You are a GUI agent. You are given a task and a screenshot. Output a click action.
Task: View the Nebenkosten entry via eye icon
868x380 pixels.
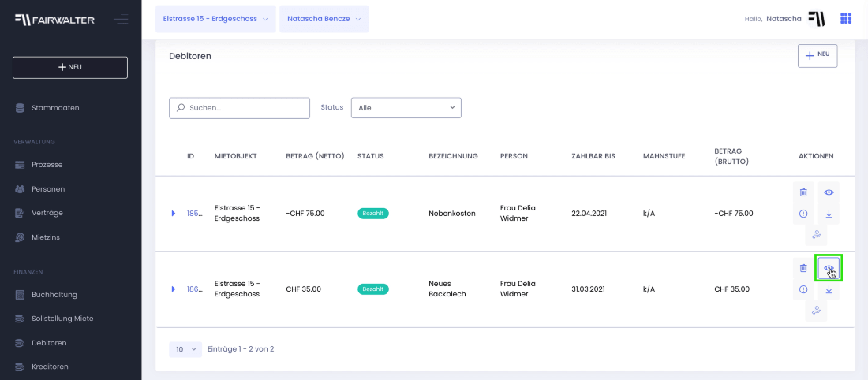[x=829, y=192]
